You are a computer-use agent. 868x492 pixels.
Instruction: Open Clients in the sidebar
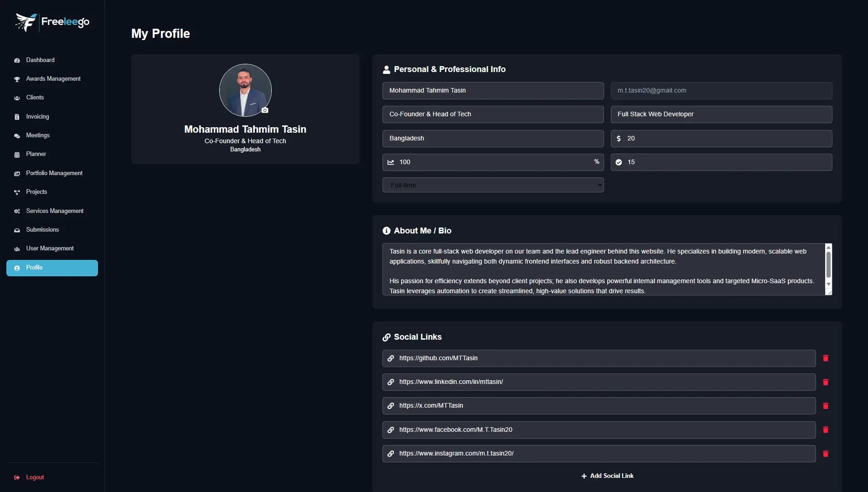pyautogui.click(x=52, y=98)
